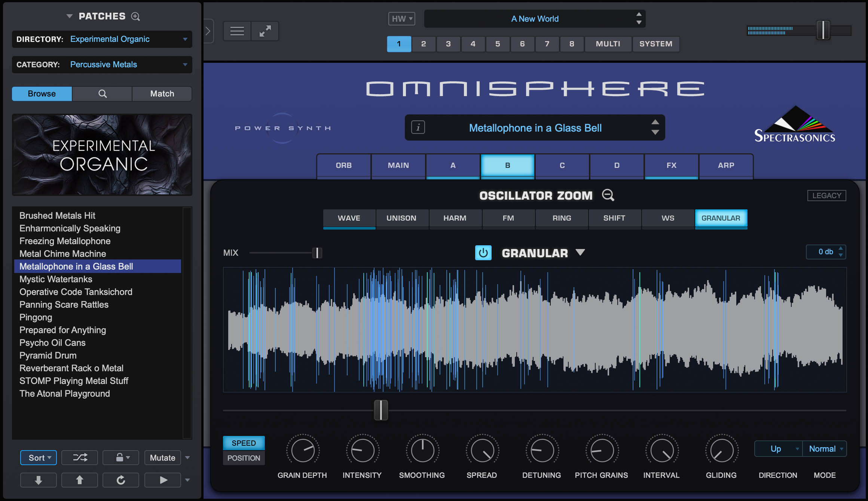Open oscillator tab C

coord(562,165)
